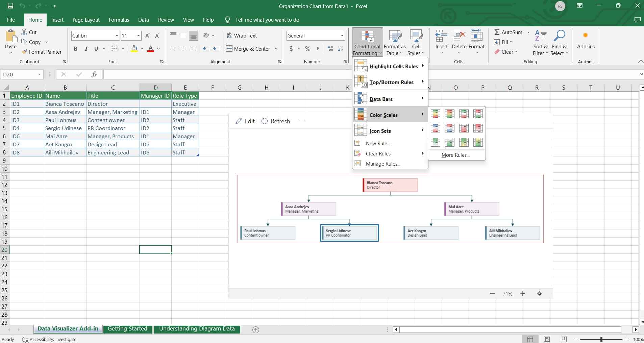Toggle Center horizontal alignment
The height and width of the screenshot is (343, 644).
pos(183,49)
